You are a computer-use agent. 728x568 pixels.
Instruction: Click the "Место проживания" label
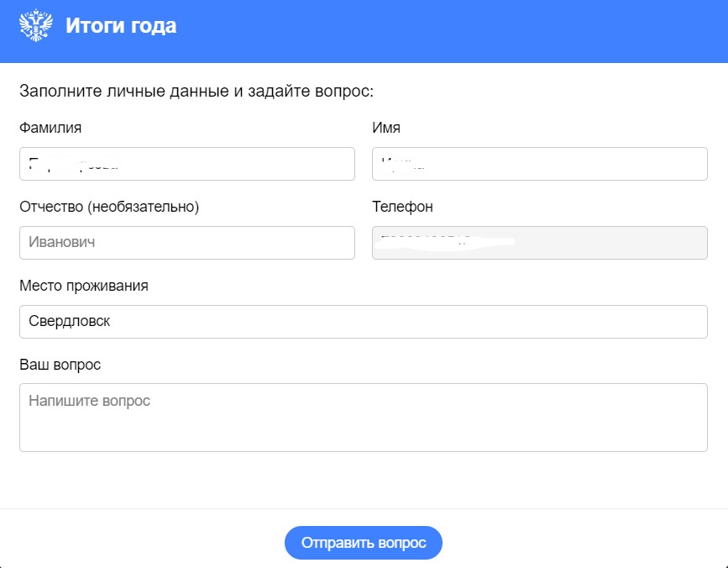pos(84,286)
